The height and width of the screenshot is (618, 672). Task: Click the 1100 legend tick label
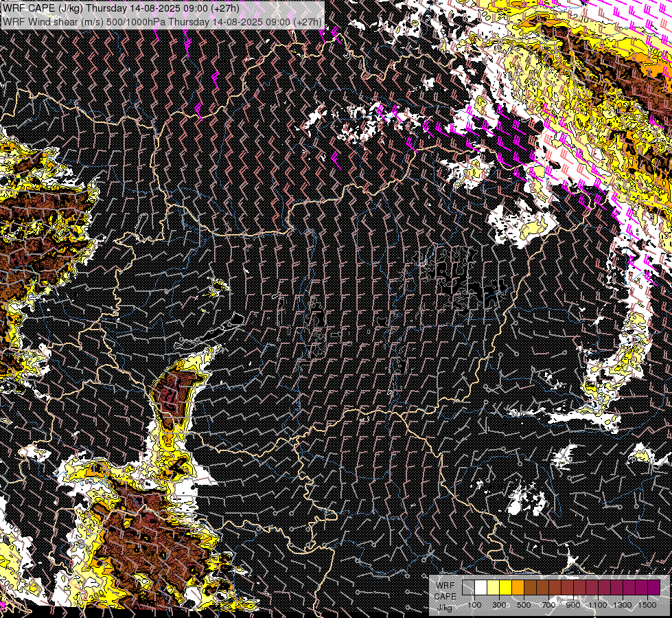[x=598, y=605]
